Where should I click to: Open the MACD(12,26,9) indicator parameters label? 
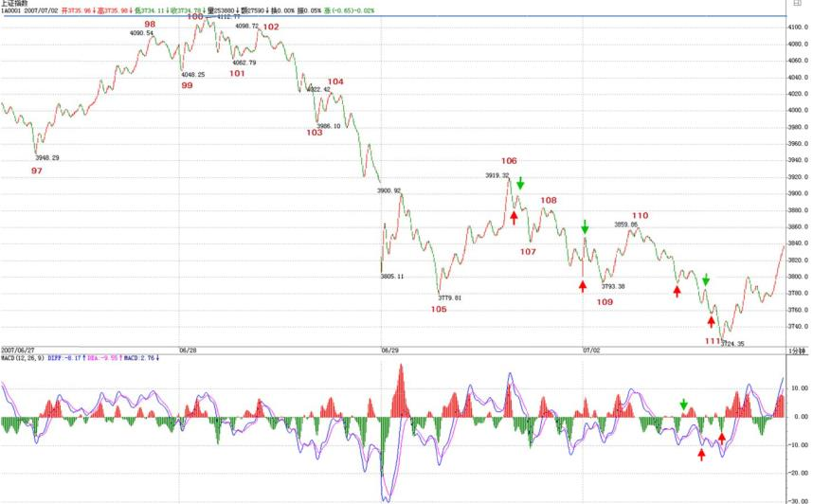click(x=23, y=358)
